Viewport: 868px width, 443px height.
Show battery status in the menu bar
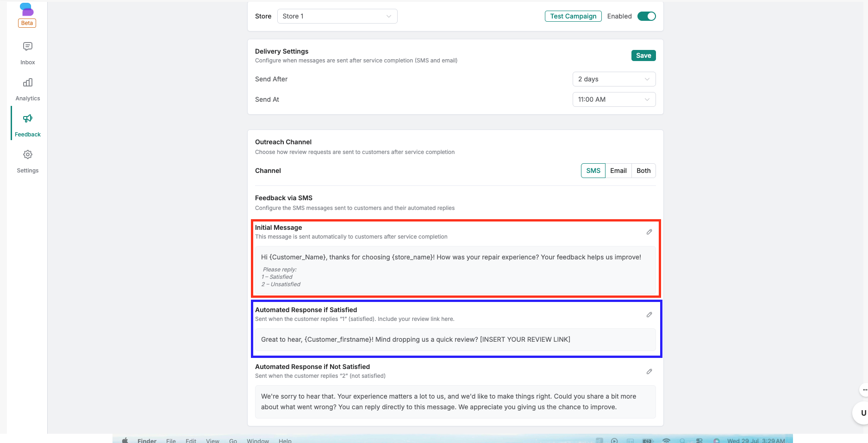(647, 441)
